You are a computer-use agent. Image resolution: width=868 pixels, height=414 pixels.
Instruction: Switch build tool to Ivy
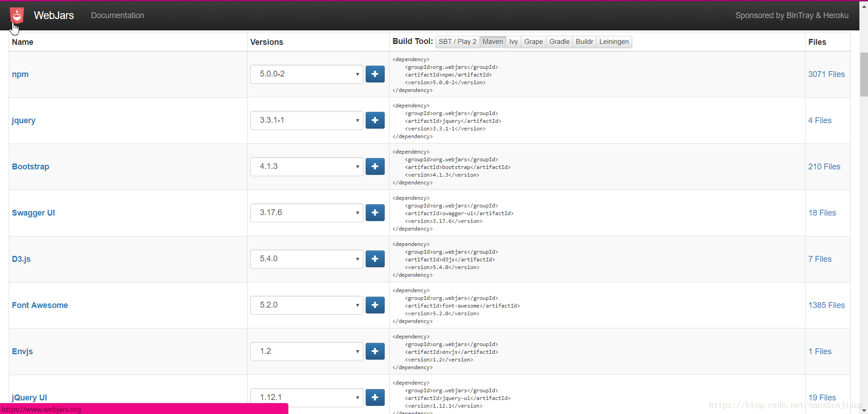coord(513,42)
